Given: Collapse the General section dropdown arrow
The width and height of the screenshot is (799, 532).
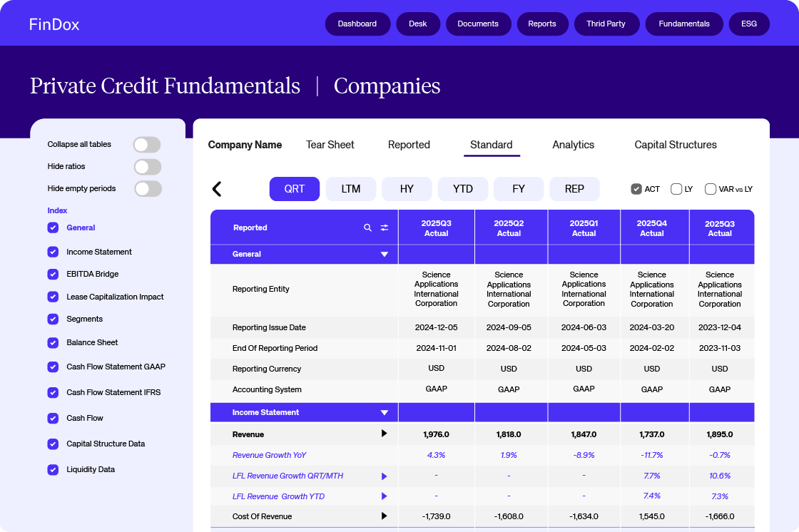Looking at the screenshot, I should tap(384, 255).
